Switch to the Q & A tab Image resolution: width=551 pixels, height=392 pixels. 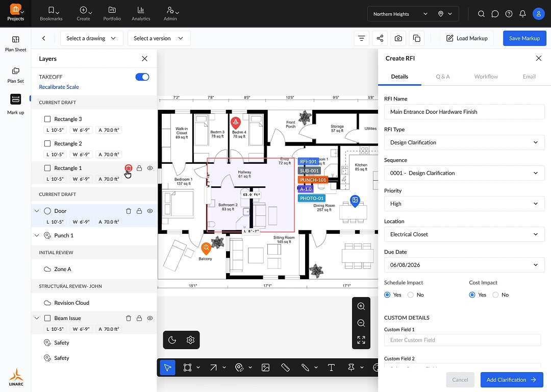pos(443,77)
